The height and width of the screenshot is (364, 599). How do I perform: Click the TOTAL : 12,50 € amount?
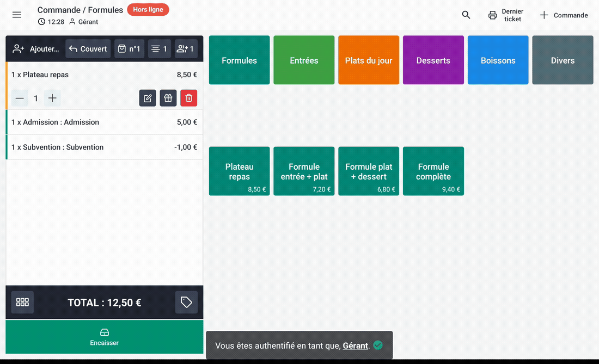coord(105,303)
